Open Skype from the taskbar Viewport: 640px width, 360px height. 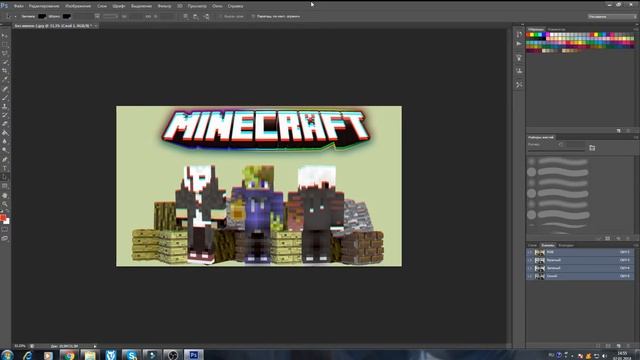pos(131,355)
